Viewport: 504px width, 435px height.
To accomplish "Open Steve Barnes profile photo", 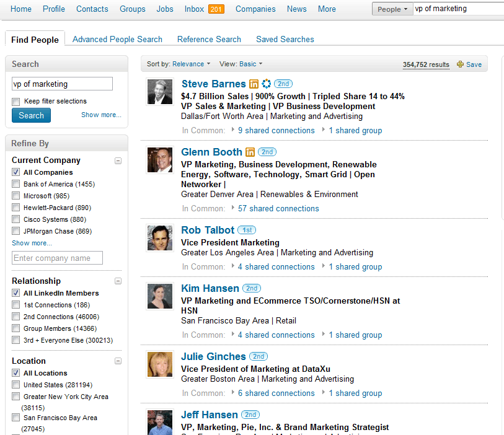I will click(x=160, y=92).
